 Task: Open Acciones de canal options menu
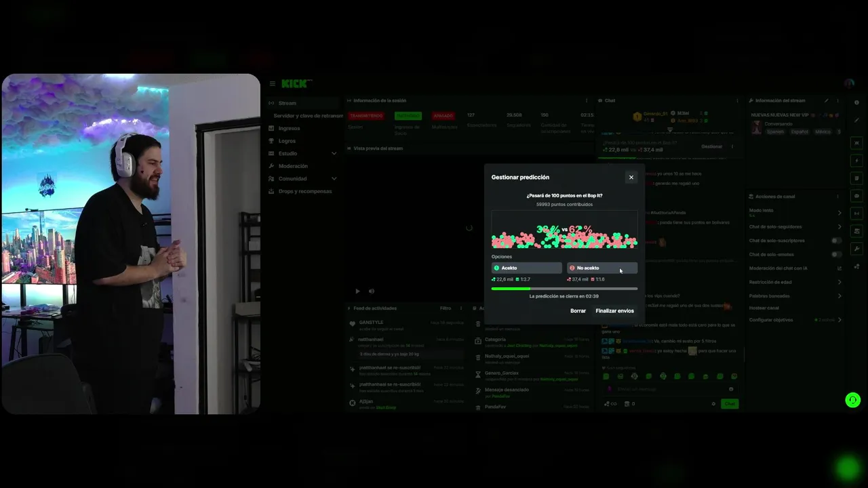(x=837, y=197)
